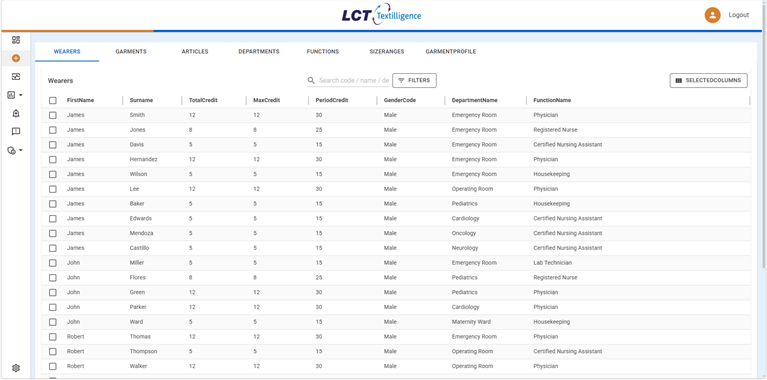Click the LCT Textilligence logo
Viewport: 767px width, 380px height.
tap(381, 15)
